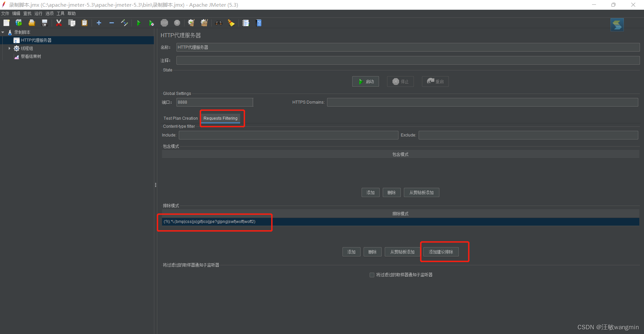Select the exclude pattern row with bmp|css|js
The width and height of the screenshot is (644, 334).
point(400,222)
